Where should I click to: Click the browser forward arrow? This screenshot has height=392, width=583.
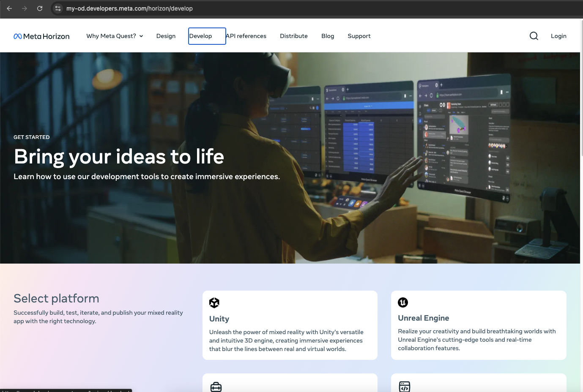click(x=25, y=8)
